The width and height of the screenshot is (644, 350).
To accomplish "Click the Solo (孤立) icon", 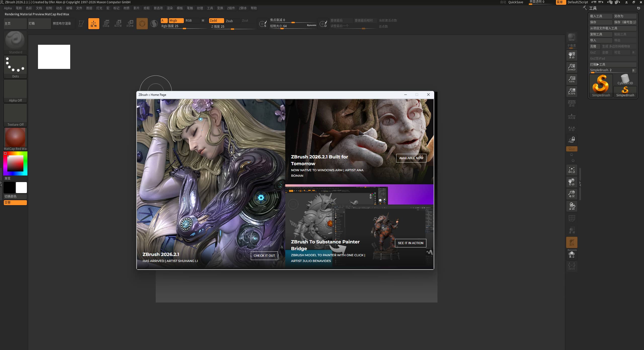I will tap(572, 255).
